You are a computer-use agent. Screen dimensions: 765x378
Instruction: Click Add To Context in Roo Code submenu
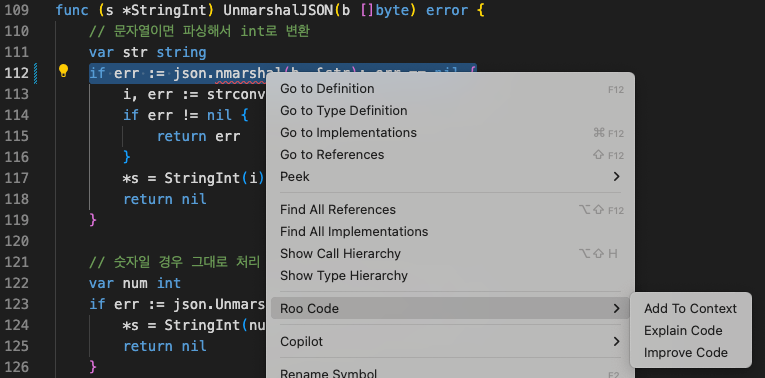pyautogui.click(x=690, y=309)
